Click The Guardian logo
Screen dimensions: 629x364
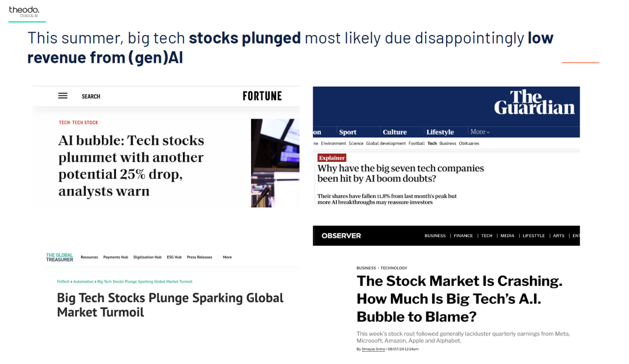534,102
